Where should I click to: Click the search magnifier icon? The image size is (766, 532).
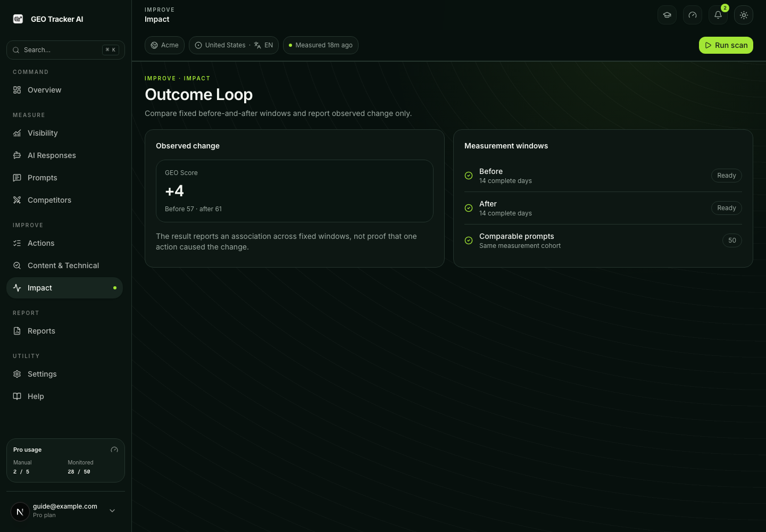pos(16,50)
